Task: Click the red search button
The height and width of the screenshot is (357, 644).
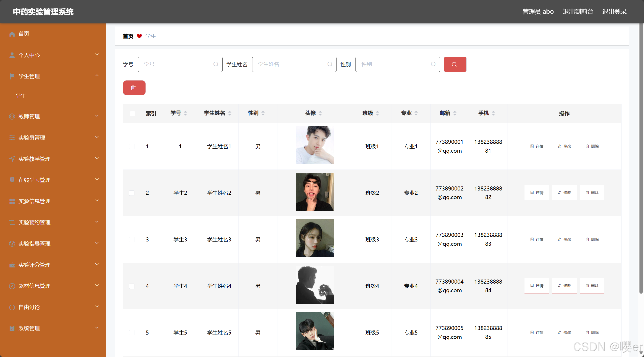Action: [455, 64]
